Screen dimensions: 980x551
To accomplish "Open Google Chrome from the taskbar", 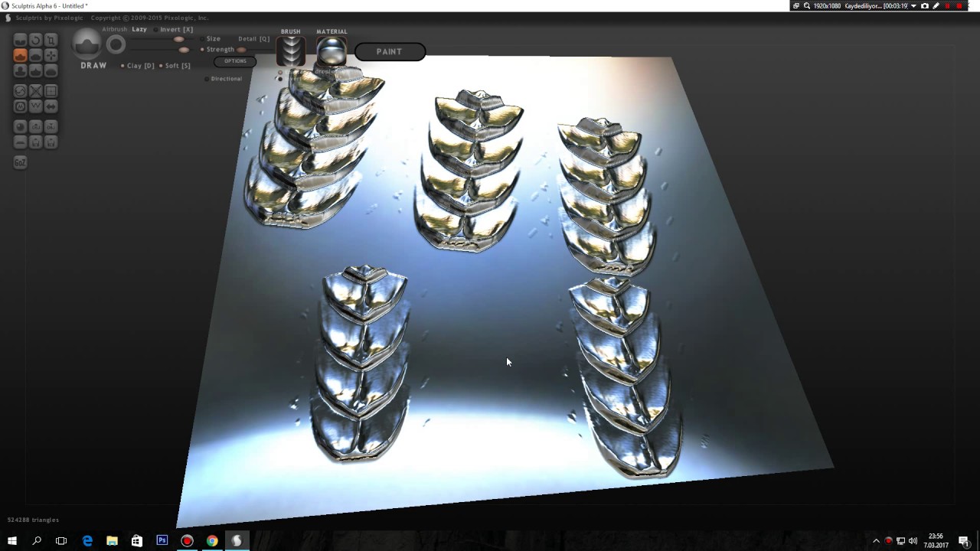I will 212,541.
